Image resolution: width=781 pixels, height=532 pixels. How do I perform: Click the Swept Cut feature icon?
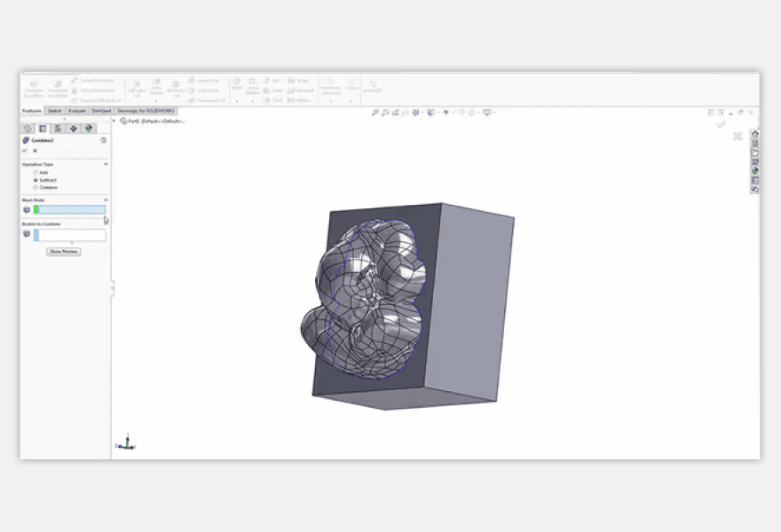(193, 80)
